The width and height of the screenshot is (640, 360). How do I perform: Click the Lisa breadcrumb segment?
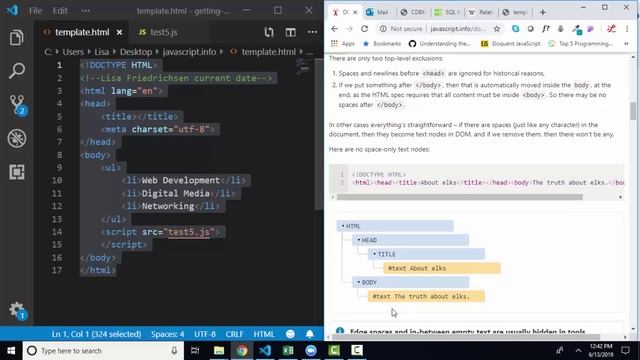[102, 52]
